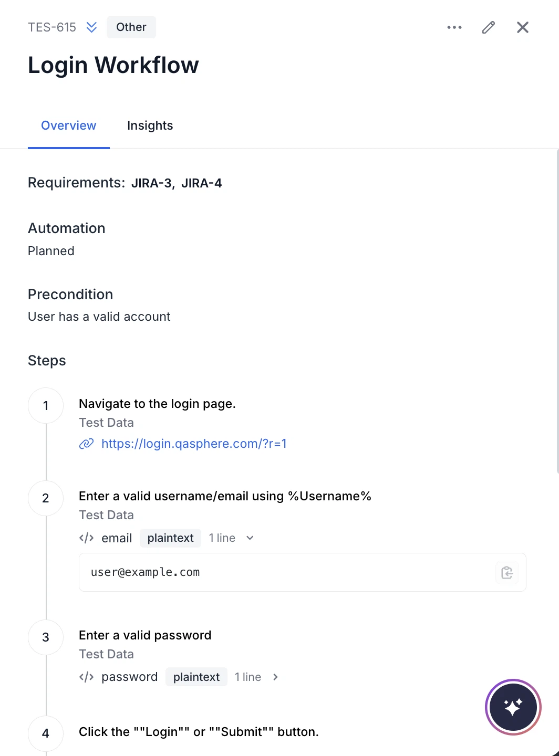Click the step 2 number circle
Viewport: 559px width, 756px height.
[x=46, y=498]
